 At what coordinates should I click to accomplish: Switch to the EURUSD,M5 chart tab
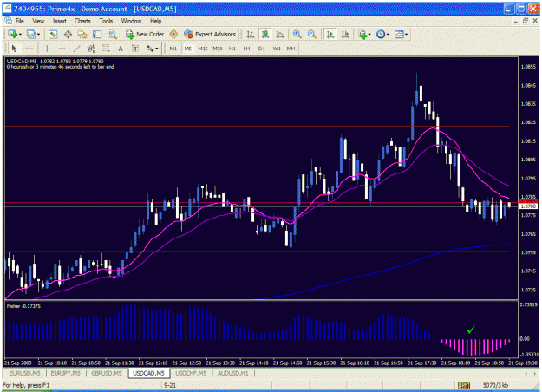[24, 373]
